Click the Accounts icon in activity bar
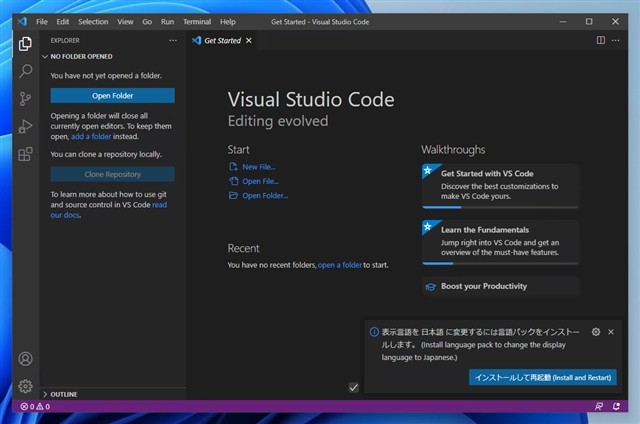The image size is (640, 424). (x=26, y=359)
